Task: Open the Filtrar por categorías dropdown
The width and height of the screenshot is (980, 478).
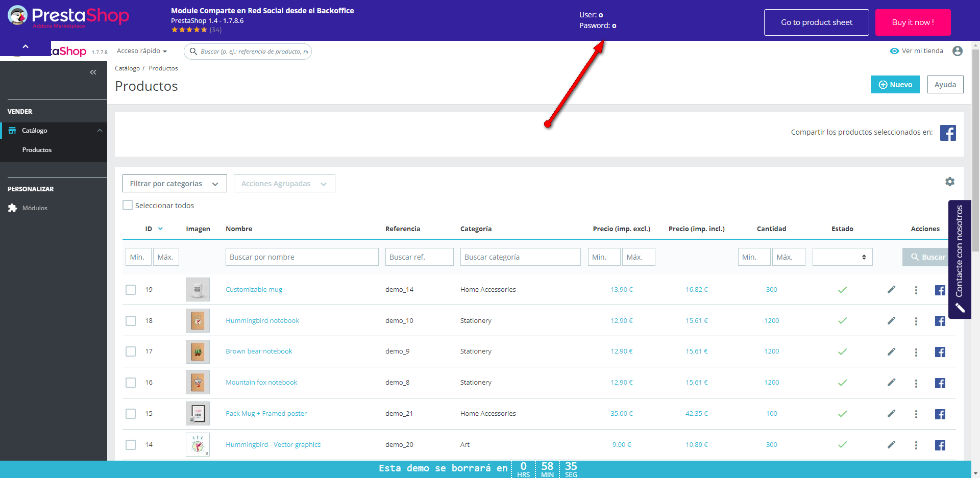Action: click(x=175, y=184)
